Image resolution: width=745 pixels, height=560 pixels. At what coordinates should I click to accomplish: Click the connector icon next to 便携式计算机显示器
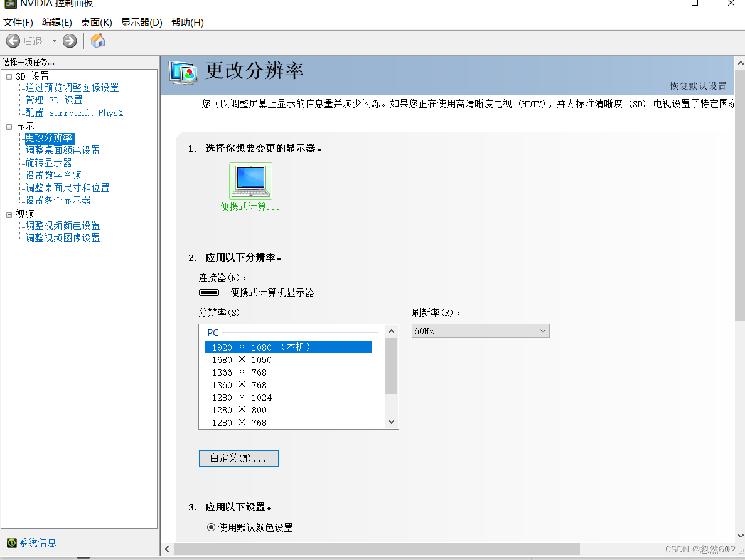pos(209,293)
